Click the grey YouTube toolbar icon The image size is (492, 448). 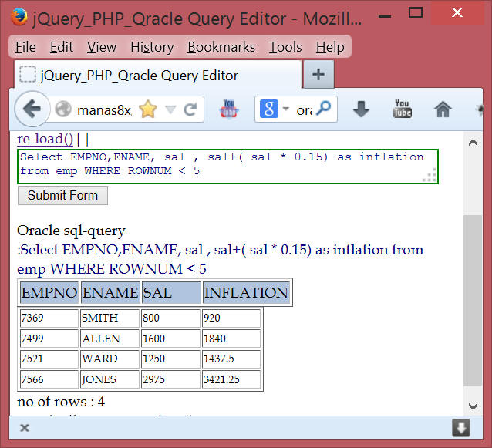click(403, 109)
